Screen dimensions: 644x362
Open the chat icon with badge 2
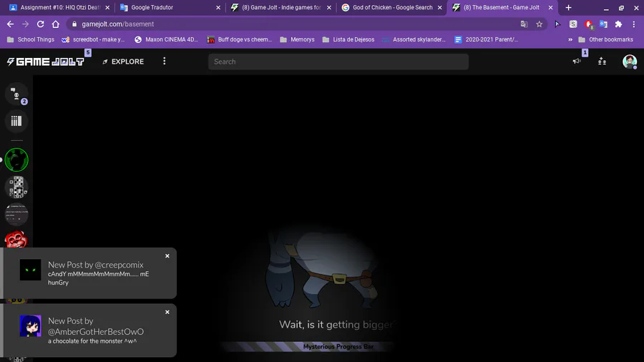click(x=16, y=94)
